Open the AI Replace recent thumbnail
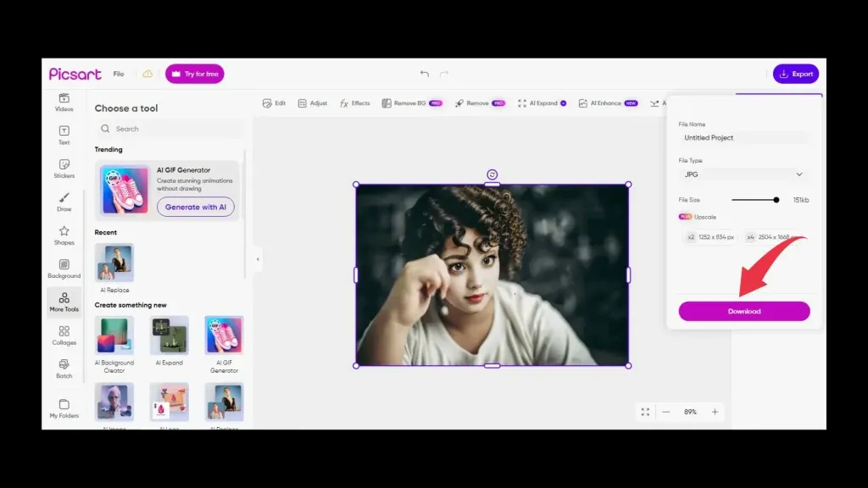The image size is (868, 488). coord(114,263)
